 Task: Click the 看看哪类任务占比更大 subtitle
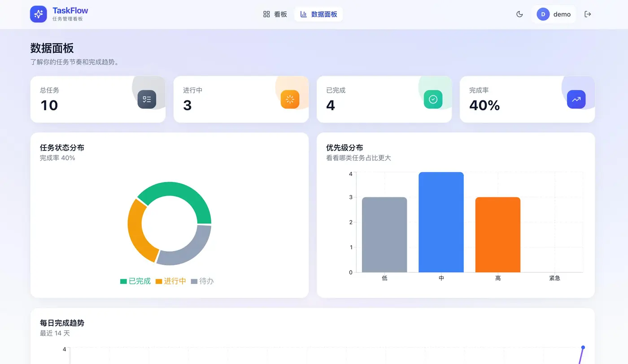pyautogui.click(x=358, y=158)
